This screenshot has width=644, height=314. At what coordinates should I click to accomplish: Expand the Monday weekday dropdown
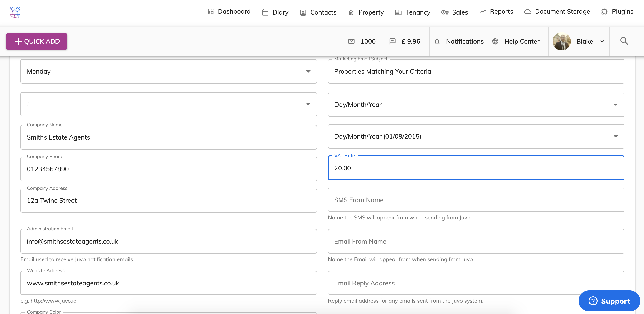[308, 71]
